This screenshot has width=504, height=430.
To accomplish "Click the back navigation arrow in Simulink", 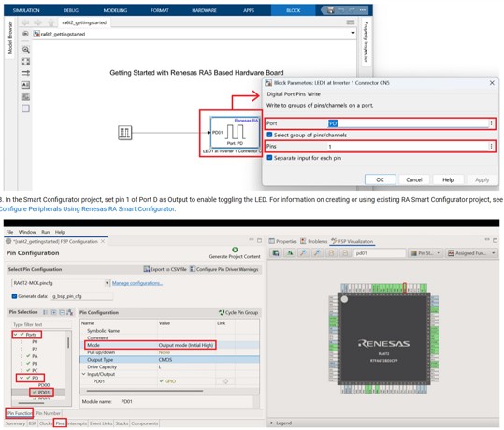I will tap(25, 22).
